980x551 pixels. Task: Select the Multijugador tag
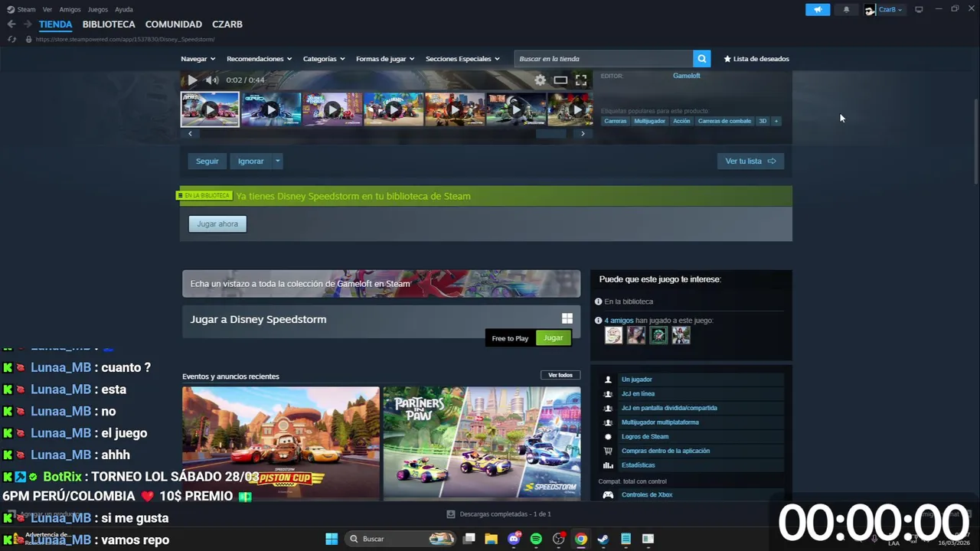(649, 121)
